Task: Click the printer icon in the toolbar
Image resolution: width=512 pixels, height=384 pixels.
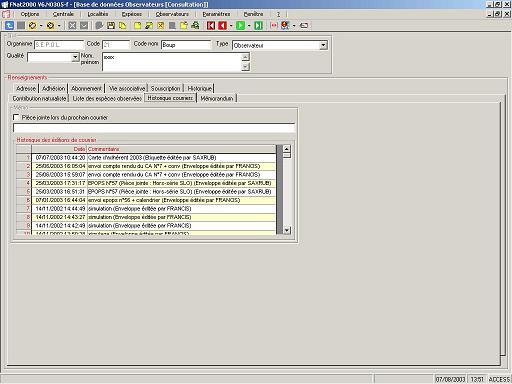Action: [195, 25]
